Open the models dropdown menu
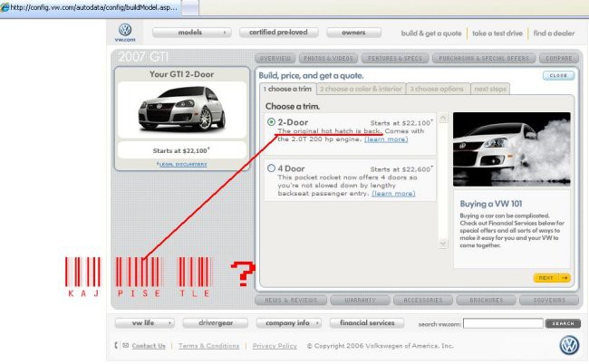The image size is (589, 364). pyautogui.click(x=191, y=33)
